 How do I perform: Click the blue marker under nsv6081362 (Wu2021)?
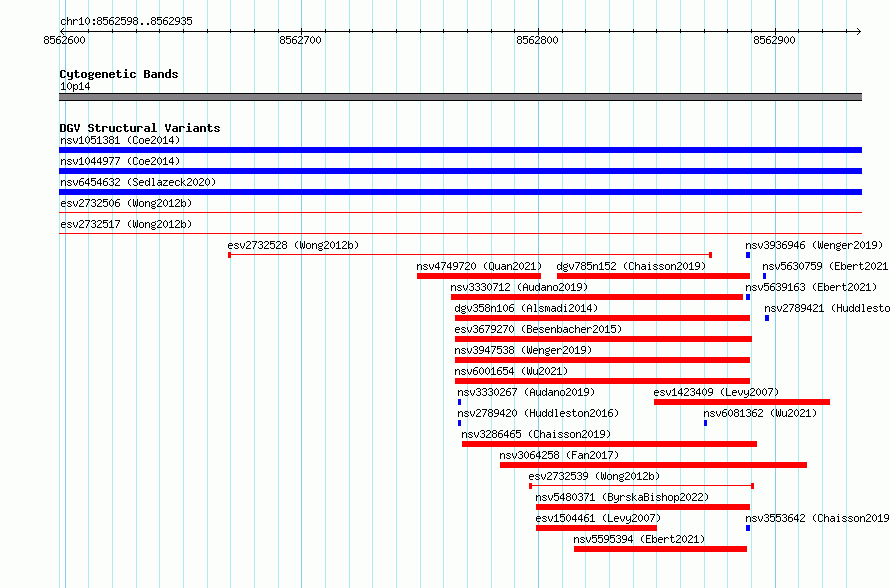pos(706,423)
